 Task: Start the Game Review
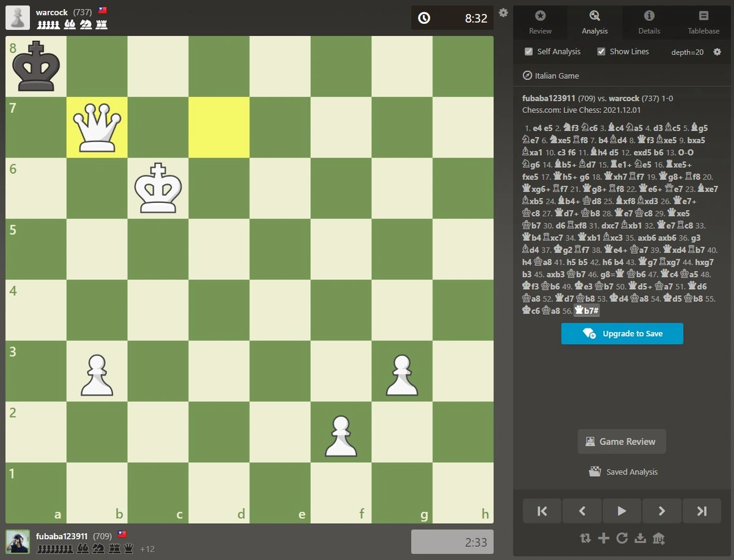(621, 441)
